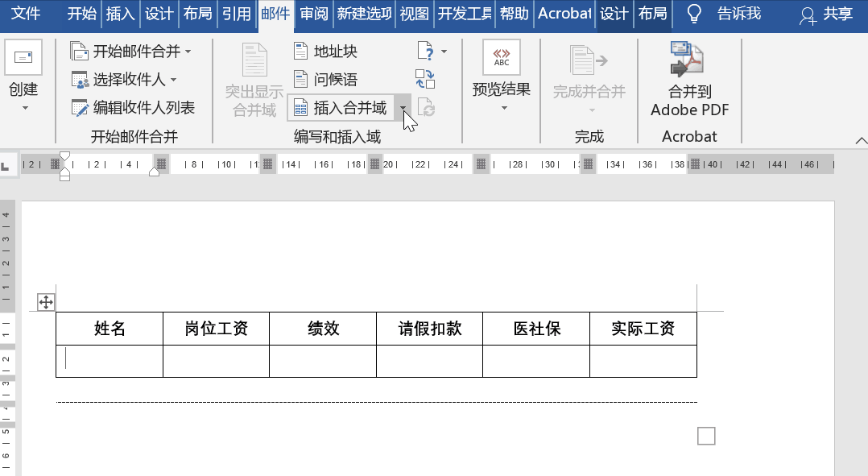Switch to 视图 tab
Screen dimensions: 868x476
(415, 13)
